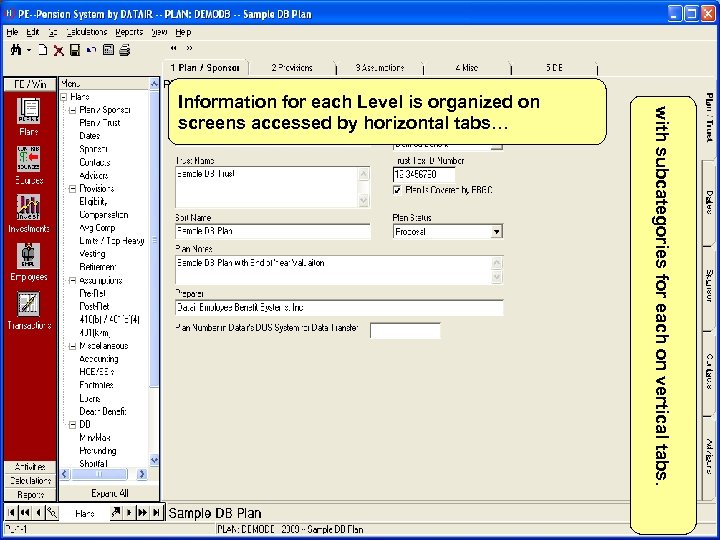
Task: Select Limits / Top Heavy in menu tree
Action: [112, 241]
